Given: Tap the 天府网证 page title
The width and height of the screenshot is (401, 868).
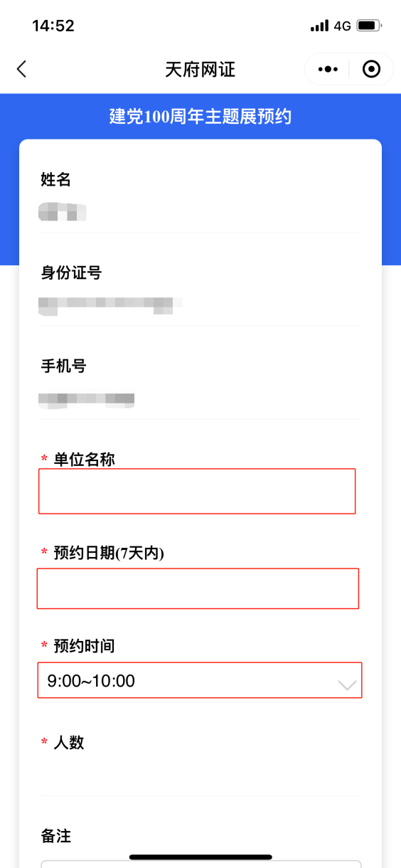Looking at the screenshot, I should 200,70.
